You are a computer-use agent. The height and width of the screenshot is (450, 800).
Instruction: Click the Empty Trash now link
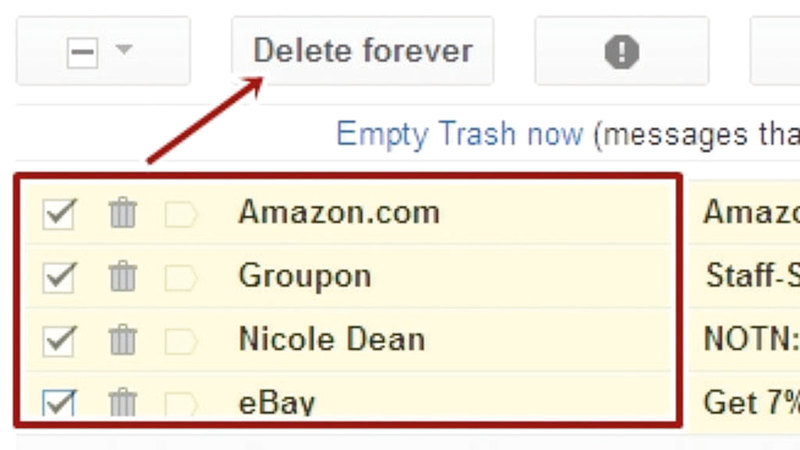point(459,134)
